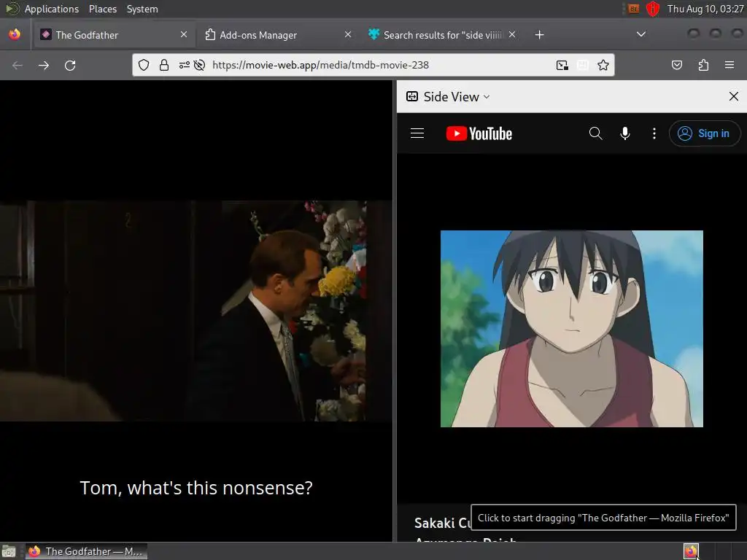Play the Sakaki anime video
The image size is (747, 560).
point(572,329)
